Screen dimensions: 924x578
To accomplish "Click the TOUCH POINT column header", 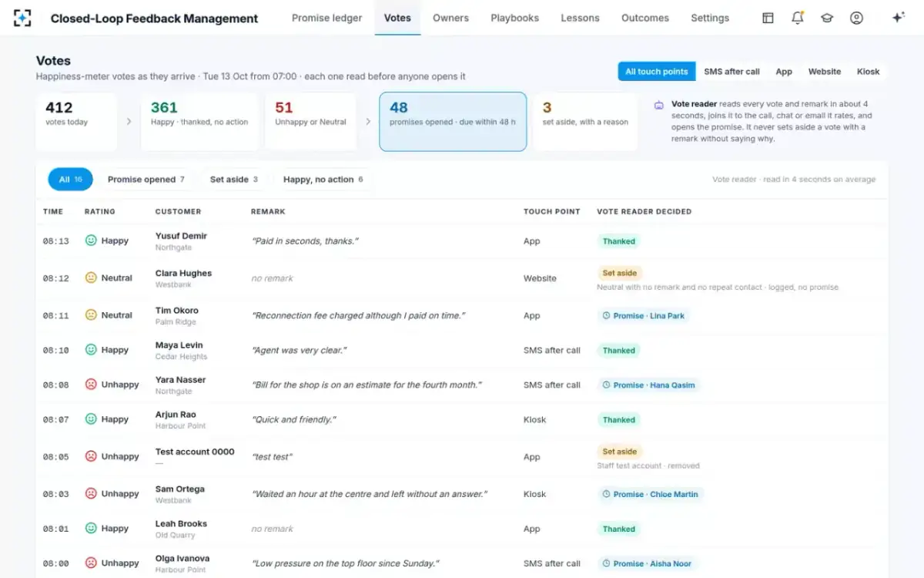I will [552, 211].
